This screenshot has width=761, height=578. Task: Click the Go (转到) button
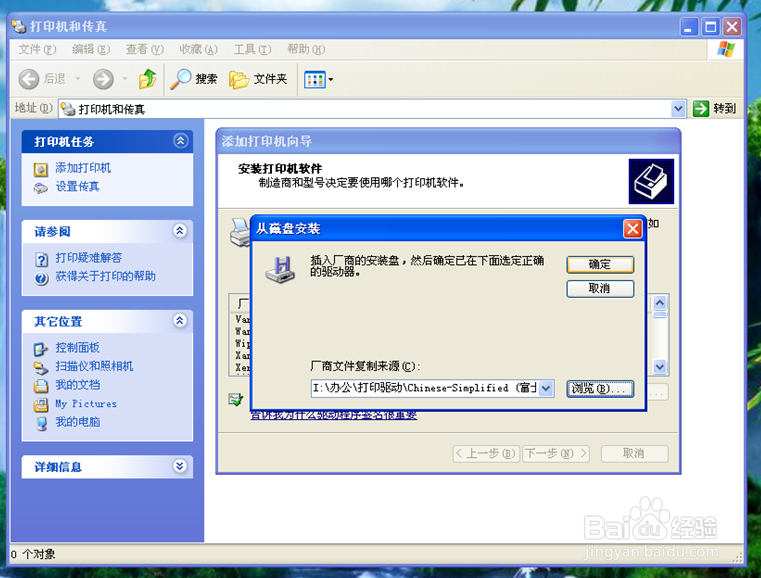tap(714, 109)
